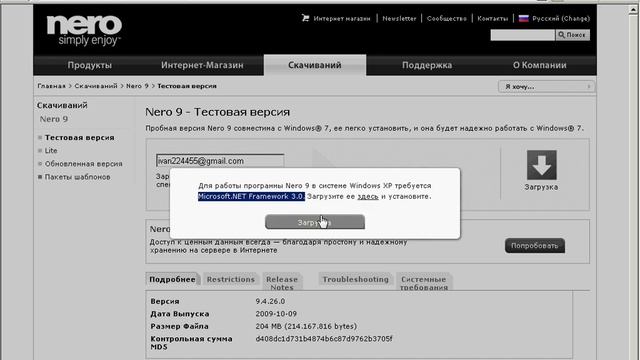Switch to the Troubleshooting tab

356,280
